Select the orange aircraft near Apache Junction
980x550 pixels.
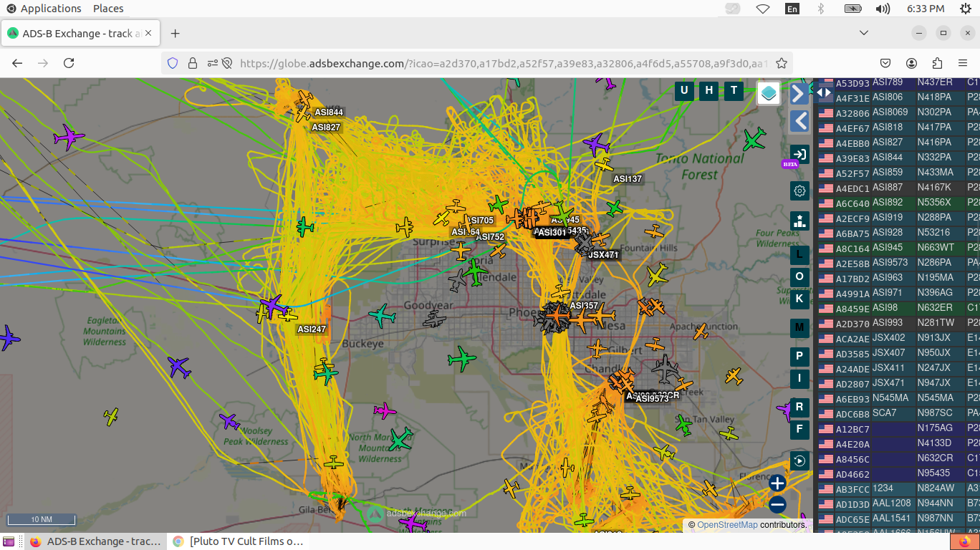coord(700,332)
